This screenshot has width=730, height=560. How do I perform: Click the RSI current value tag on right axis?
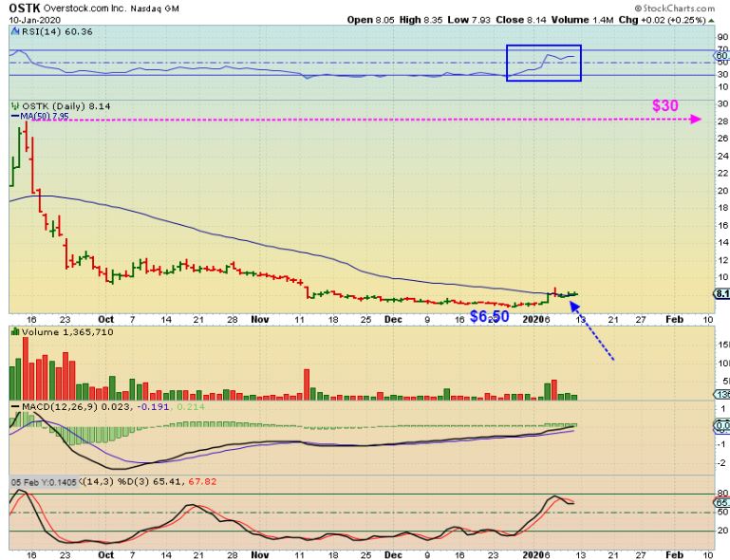722,56
